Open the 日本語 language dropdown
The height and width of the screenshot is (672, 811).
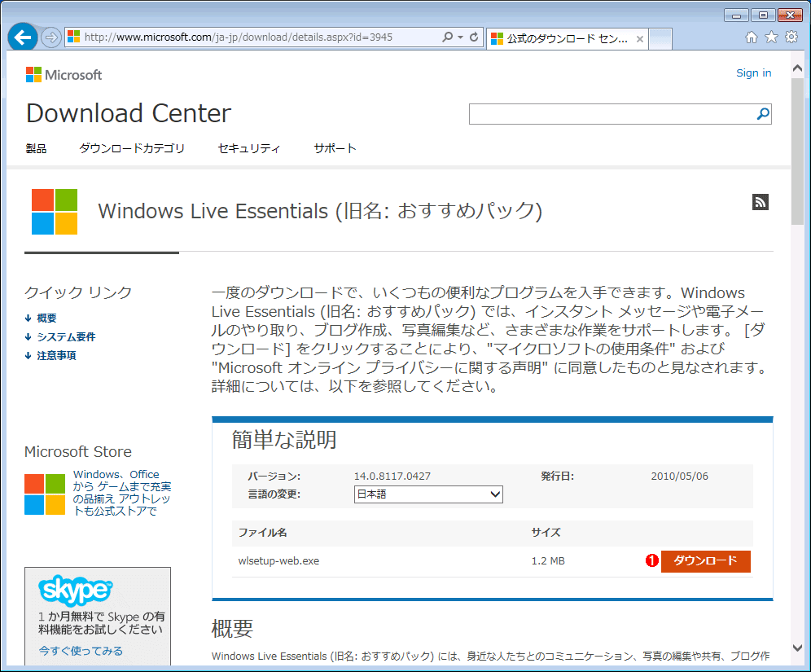point(428,494)
